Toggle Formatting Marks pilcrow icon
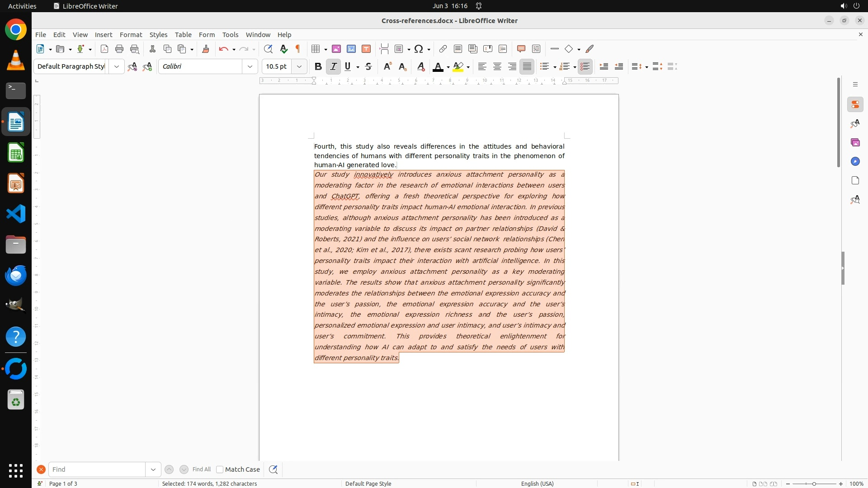868x488 pixels. point(298,49)
